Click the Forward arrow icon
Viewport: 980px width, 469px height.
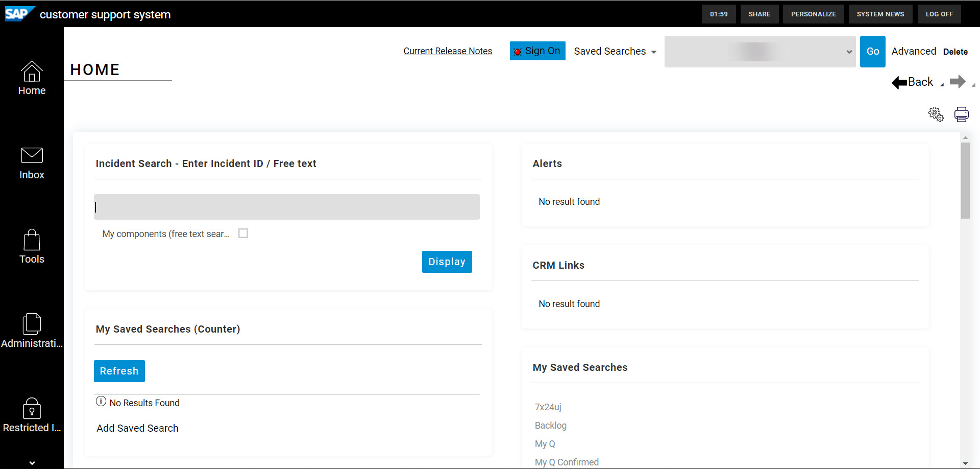pyautogui.click(x=958, y=82)
